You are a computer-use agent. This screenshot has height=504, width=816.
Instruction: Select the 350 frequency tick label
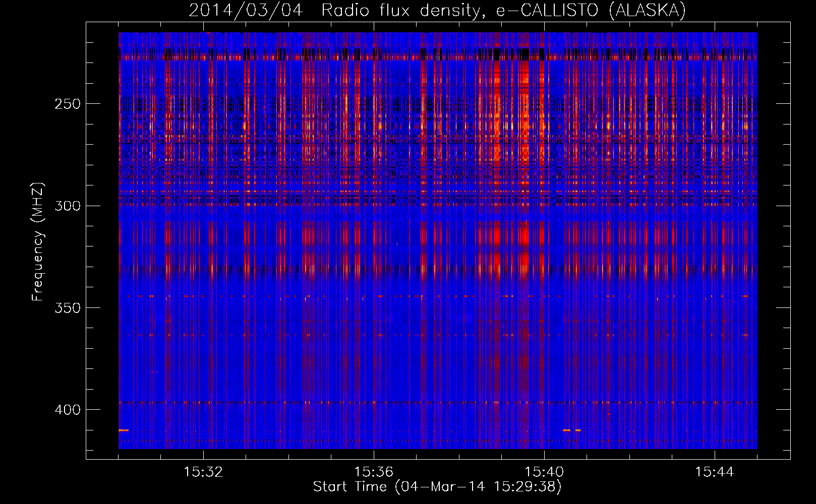coord(68,308)
